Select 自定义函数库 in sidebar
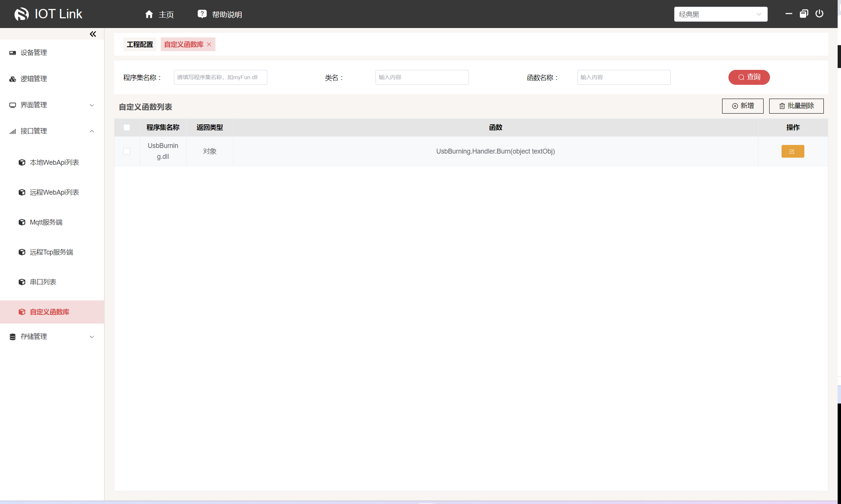The width and height of the screenshot is (841, 504). tap(52, 312)
